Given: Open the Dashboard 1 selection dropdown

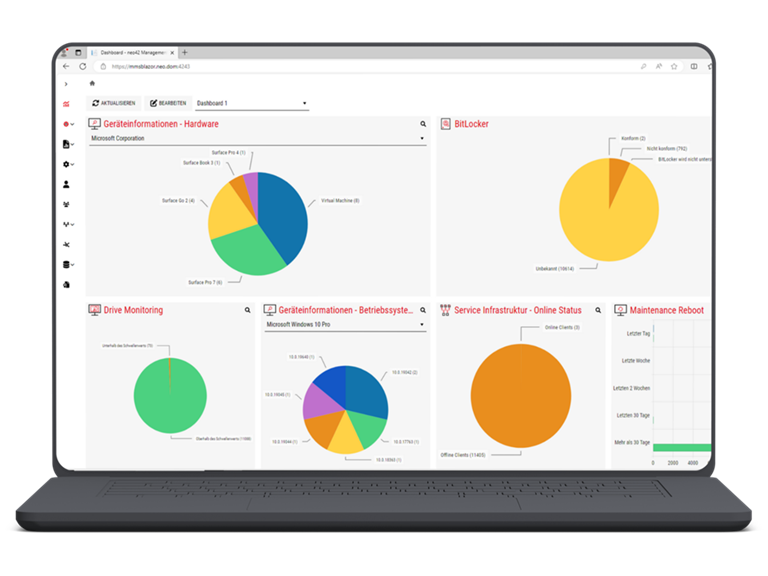Looking at the screenshot, I should click(252, 103).
